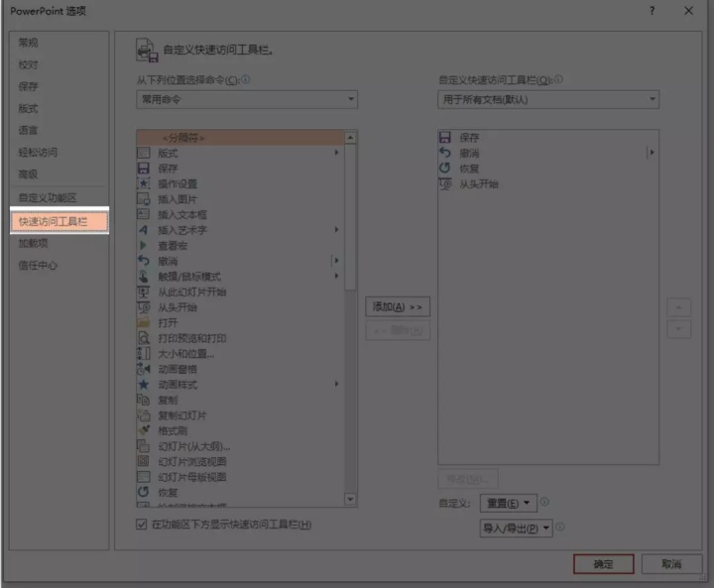Pick 从此幻灯片开始 icon
Screen dimensions: 714x588
coord(144,292)
